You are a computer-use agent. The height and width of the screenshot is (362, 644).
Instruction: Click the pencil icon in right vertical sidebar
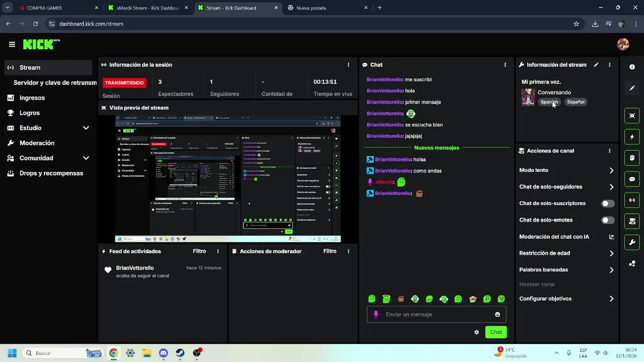632,88
